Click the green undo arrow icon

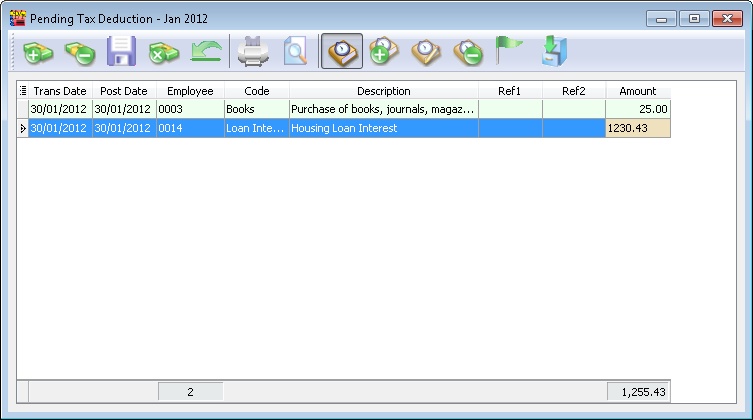pos(206,51)
